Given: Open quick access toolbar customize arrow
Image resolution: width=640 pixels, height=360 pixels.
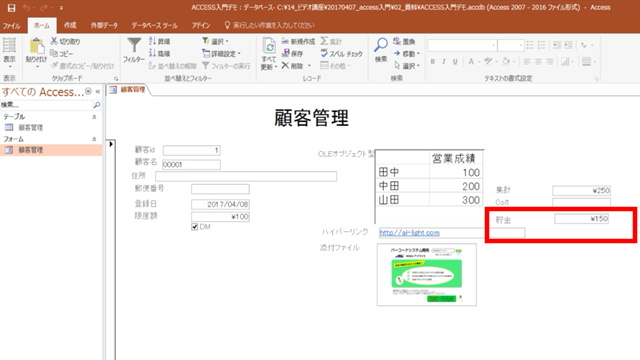Looking at the screenshot, I should (x=61, y=8).
